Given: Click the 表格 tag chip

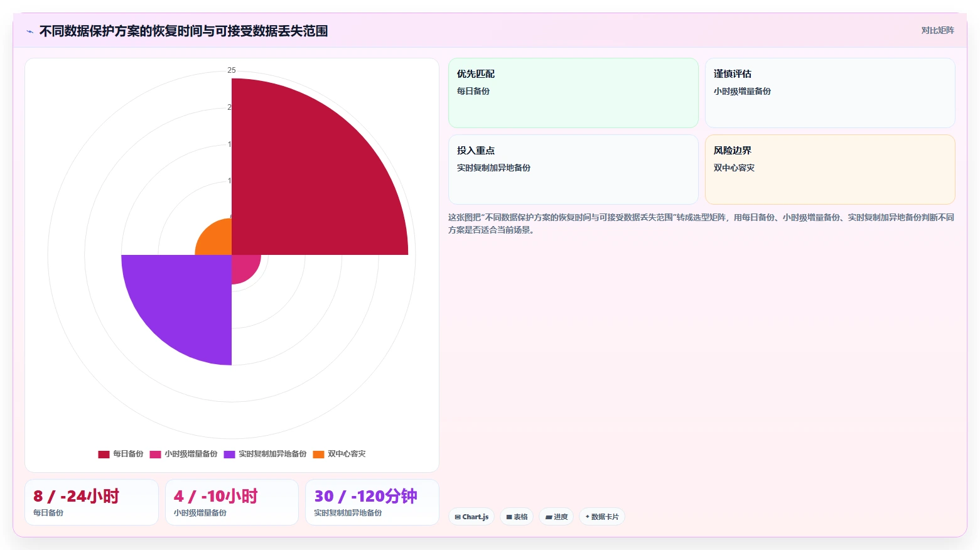Looking at the screenshot, I should 517,517.
